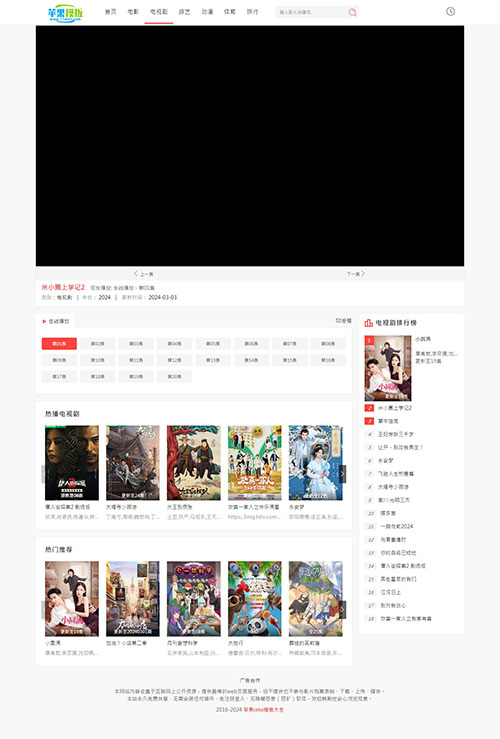Open the 电影 movies menu item
Screen dimensions: 500x739
point(133,12)
